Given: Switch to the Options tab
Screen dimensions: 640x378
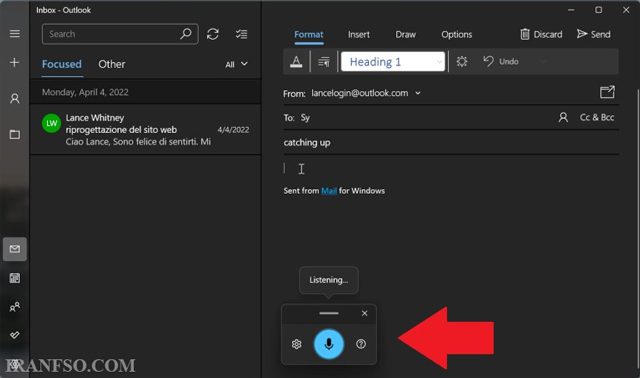Looking at the screenshot, I should pos(456,35).
